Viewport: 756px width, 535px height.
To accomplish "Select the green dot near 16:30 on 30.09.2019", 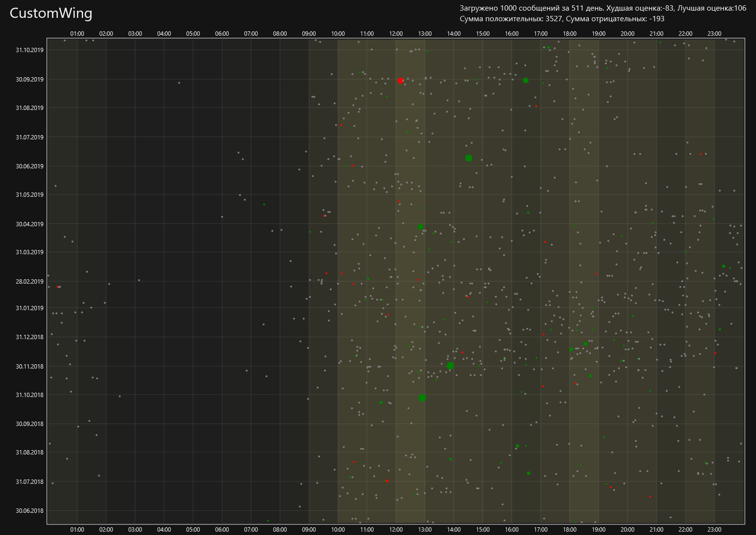I will pyautogui.click(x=526, y=81).
